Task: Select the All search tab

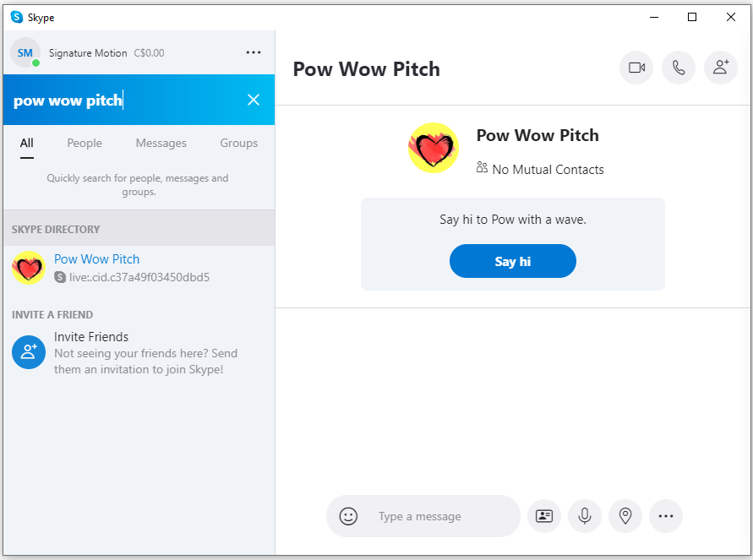Action: [27, 143]
